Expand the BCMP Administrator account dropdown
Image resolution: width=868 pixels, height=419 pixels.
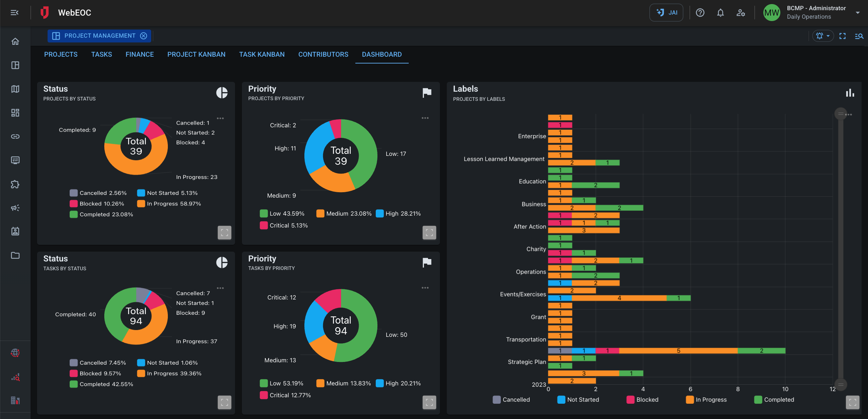click(x=857, y=13)
